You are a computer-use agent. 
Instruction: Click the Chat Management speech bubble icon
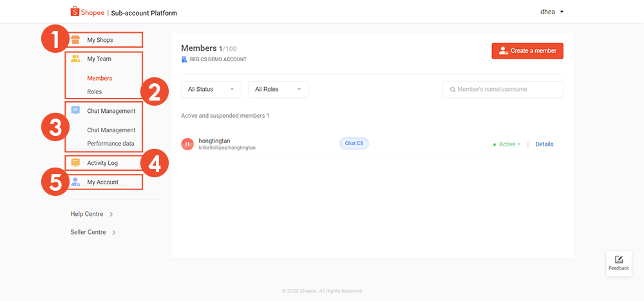point(75,110)
